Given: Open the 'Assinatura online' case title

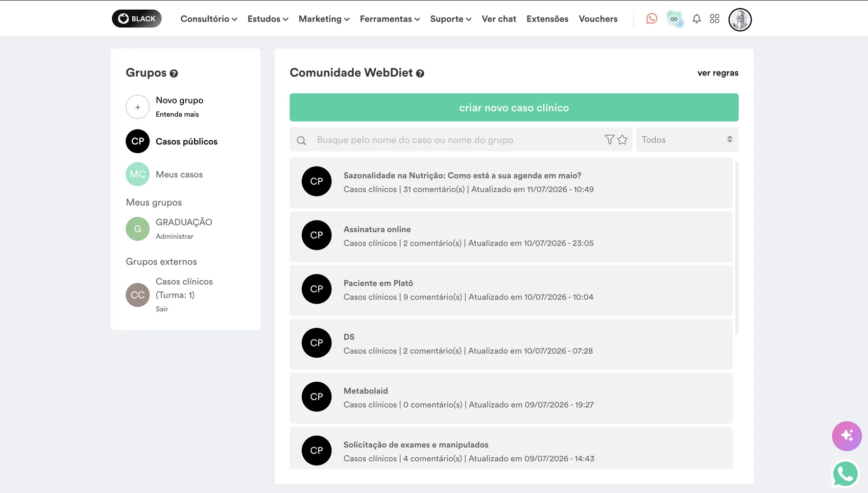Looking at the screenshot, I should (377, 230).
